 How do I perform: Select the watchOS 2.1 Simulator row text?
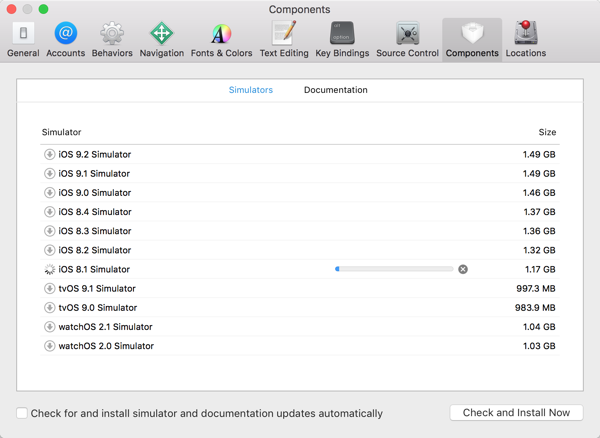point(105,327)
